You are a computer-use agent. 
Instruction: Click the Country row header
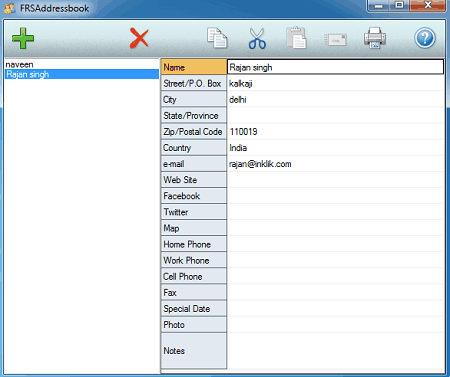(194, 148)
